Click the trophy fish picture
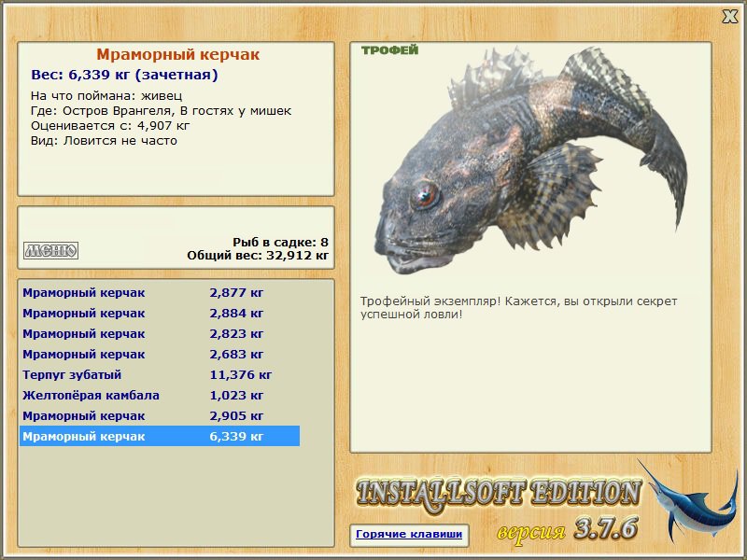Viewport: 747px width, 560px height. pos(531,160)
